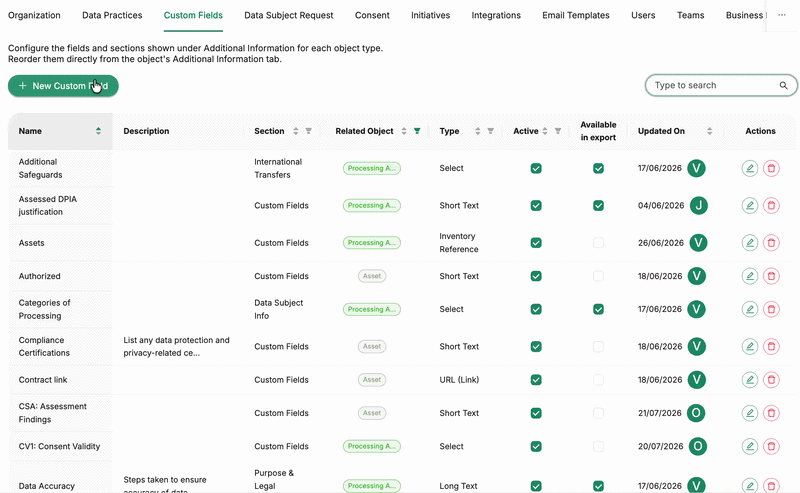Viewport: 800px width, 493px height.
Task: Open the Users tab
Action: [x=643, y=15]
